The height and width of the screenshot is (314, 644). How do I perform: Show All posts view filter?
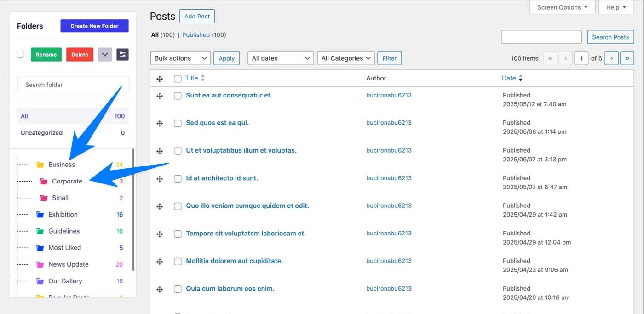tap(155, 34)
